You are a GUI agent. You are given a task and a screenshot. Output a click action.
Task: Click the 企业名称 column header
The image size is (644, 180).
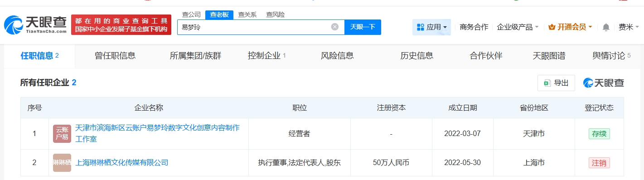(149, 108)
